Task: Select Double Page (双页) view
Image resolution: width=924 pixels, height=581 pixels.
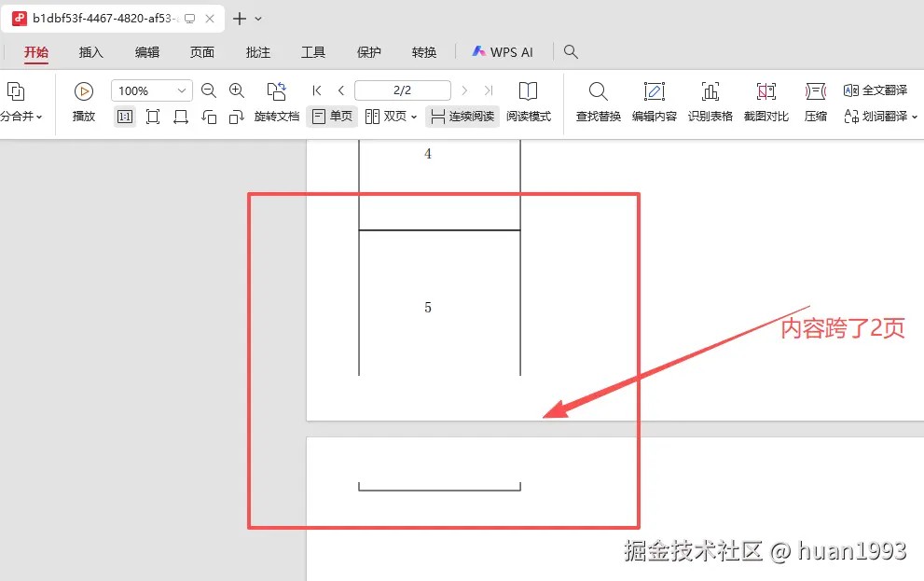Action: click(386, 117)
